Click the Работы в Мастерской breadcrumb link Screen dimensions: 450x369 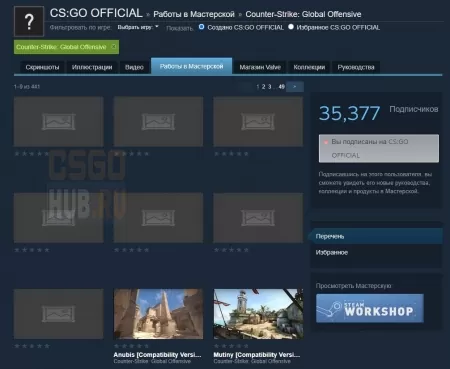pos(194,14)
